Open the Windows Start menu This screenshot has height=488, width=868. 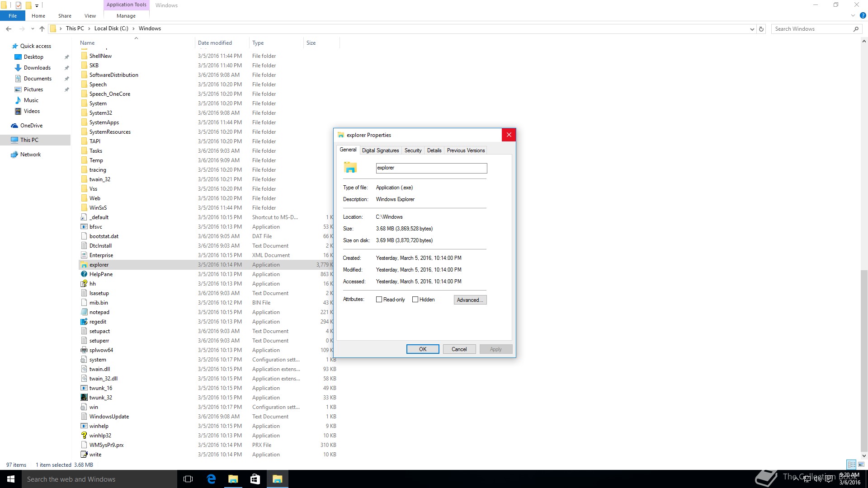pyautogui.click(x=11, y=479)
